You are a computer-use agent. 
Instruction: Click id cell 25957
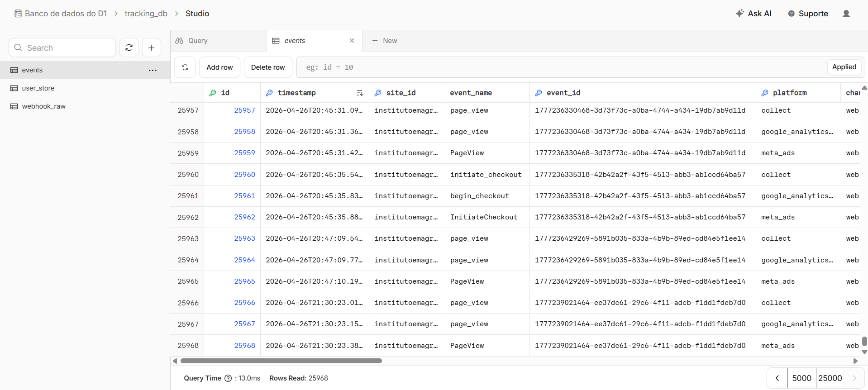[x=232, y=110]
